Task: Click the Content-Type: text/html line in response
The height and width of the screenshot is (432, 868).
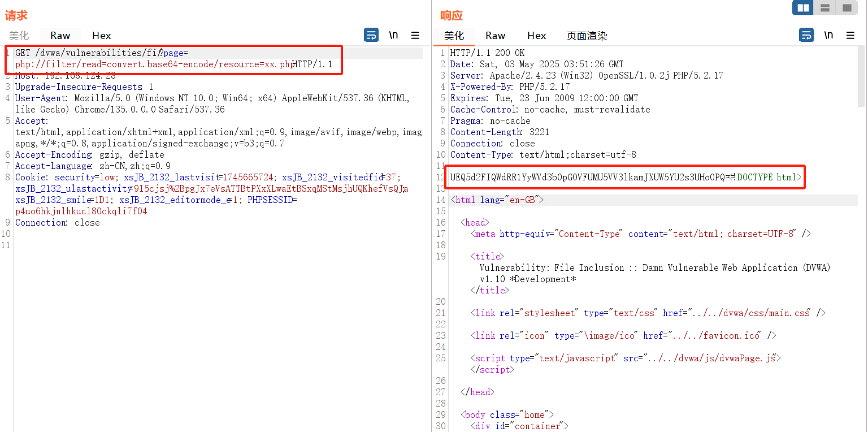Action: (x=543, y=154)
